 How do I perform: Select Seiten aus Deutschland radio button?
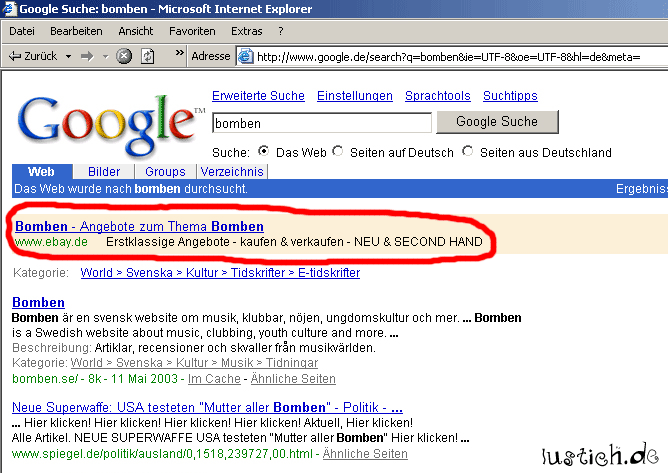[467, 151]
